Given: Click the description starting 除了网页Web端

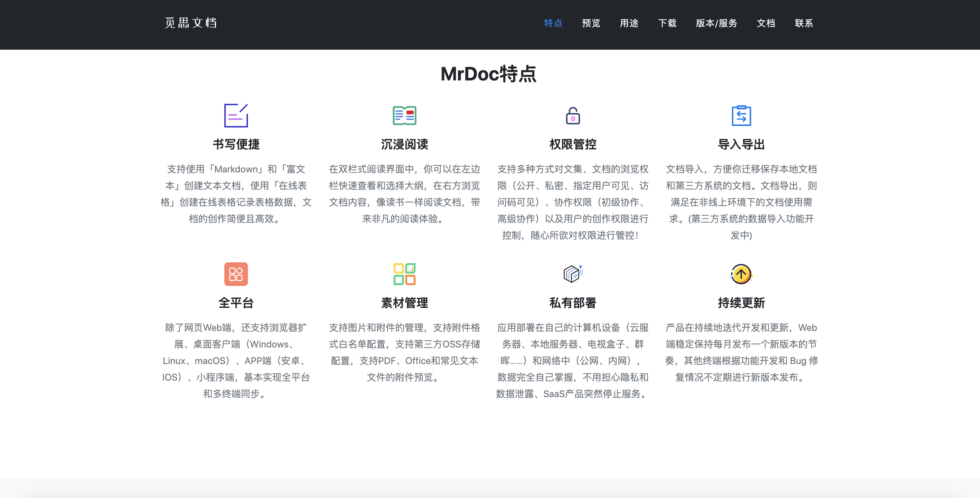Looking at the screenshot, I should coord(236,360).
